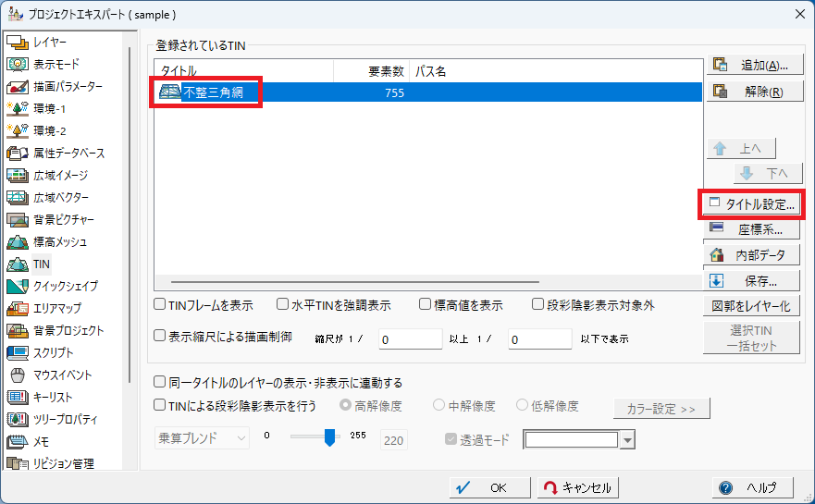Open タイトル設定... button
This screenshot has width=815, height=504.
[x=751, y=204]
